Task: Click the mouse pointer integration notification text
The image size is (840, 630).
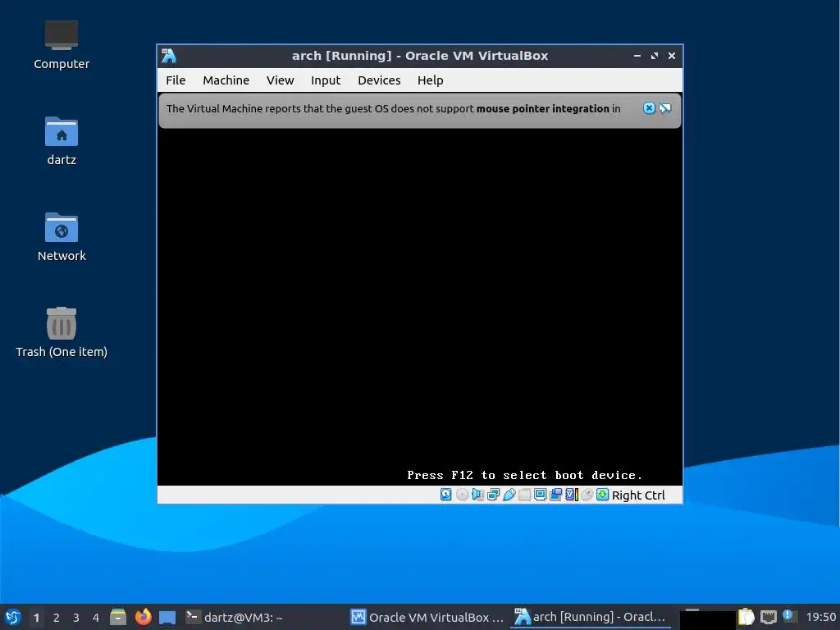Action: (x=393, y=109)
